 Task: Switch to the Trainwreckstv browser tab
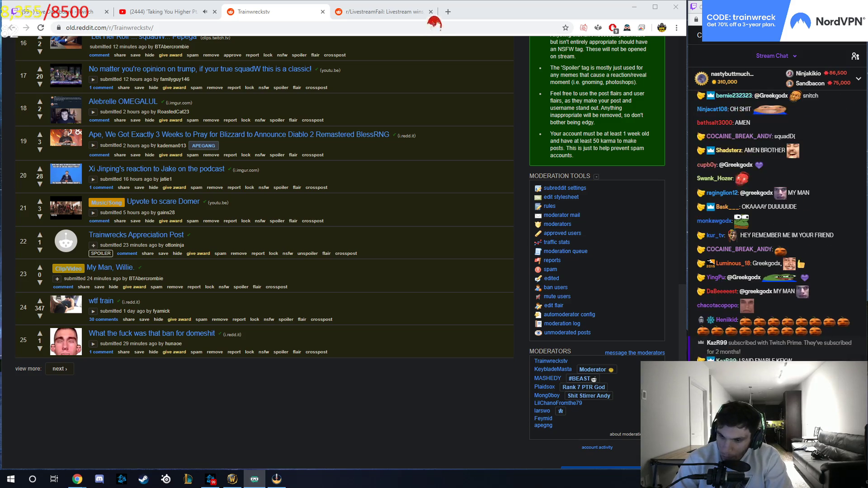(276, 11)
